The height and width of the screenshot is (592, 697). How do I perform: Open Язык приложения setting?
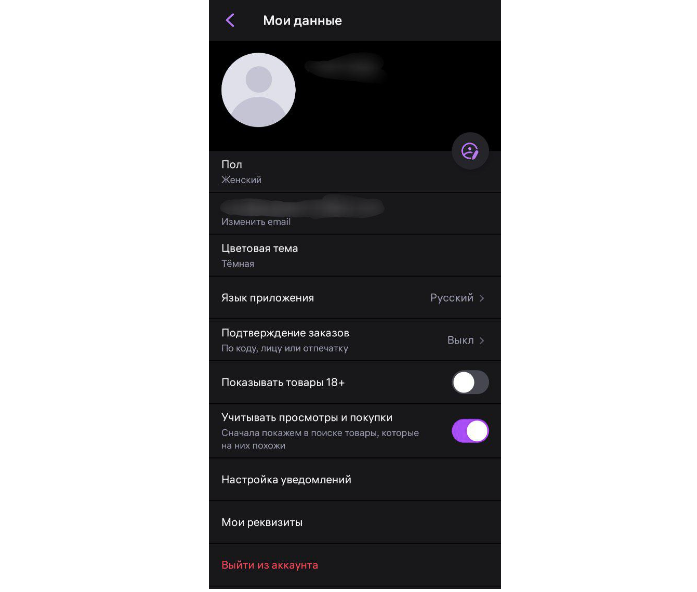[355, 298]
